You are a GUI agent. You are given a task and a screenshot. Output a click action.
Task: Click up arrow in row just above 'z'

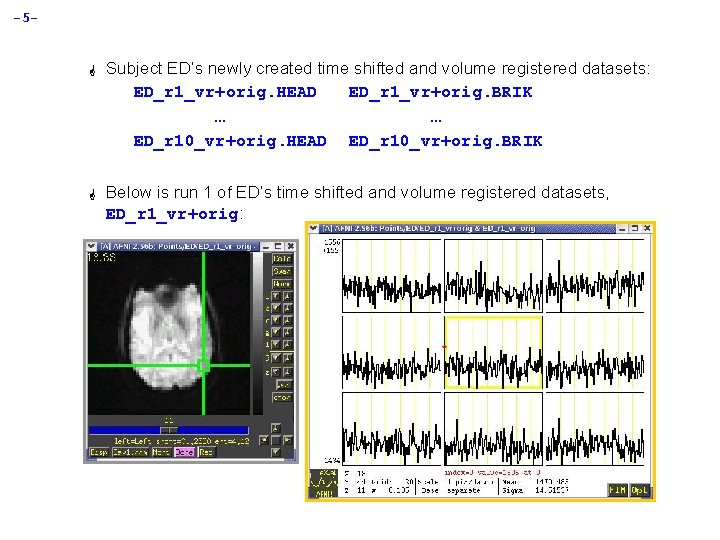click(x=288, y=358)
